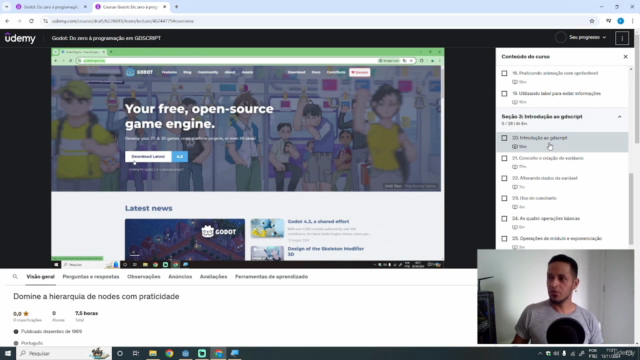Viewport: 640px width, 360px height.
Task: Mark lecture 19 Utilizando label as complete
Action: pos(504,93)
